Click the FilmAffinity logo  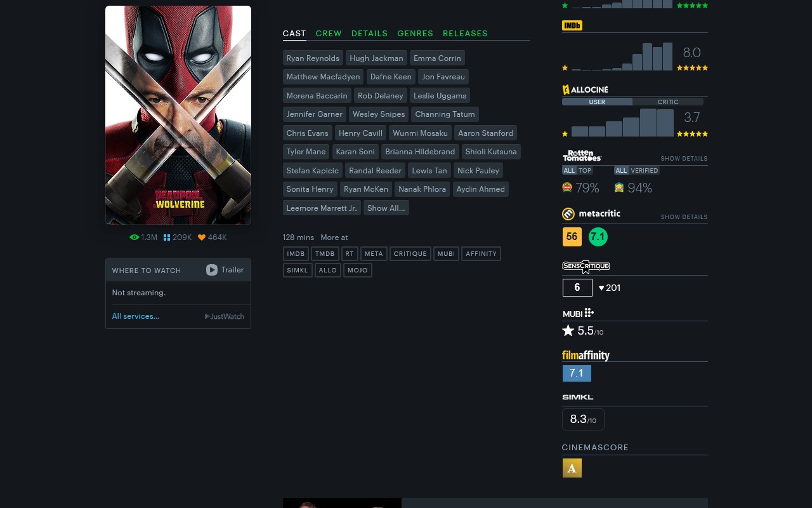click(x=586, y=355)
